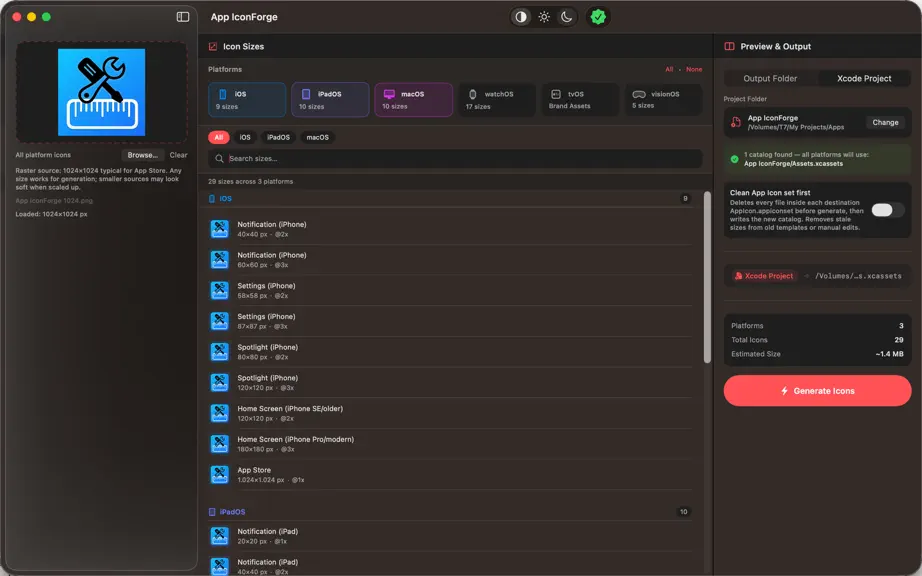Viewport: 922px width, 576px height.
Task: Click the Home Screen (iPhone Pro/modern) icon thumbnail
Action: tap(220, 444)
